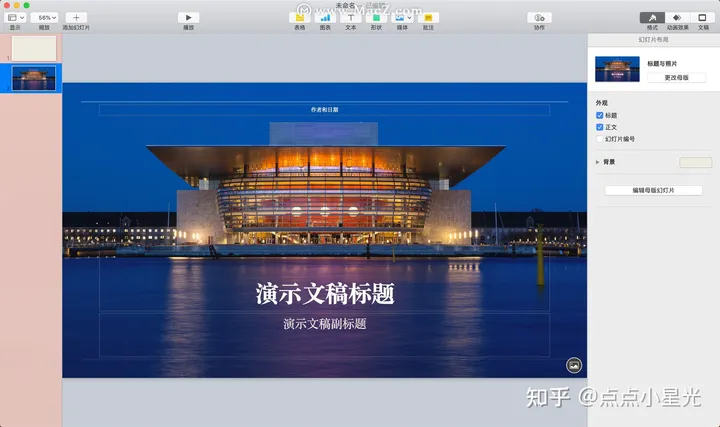Select the 演示文稿副标题 subtitle text
The height and width of the screenshot is (427, 720).
point(325,324)
